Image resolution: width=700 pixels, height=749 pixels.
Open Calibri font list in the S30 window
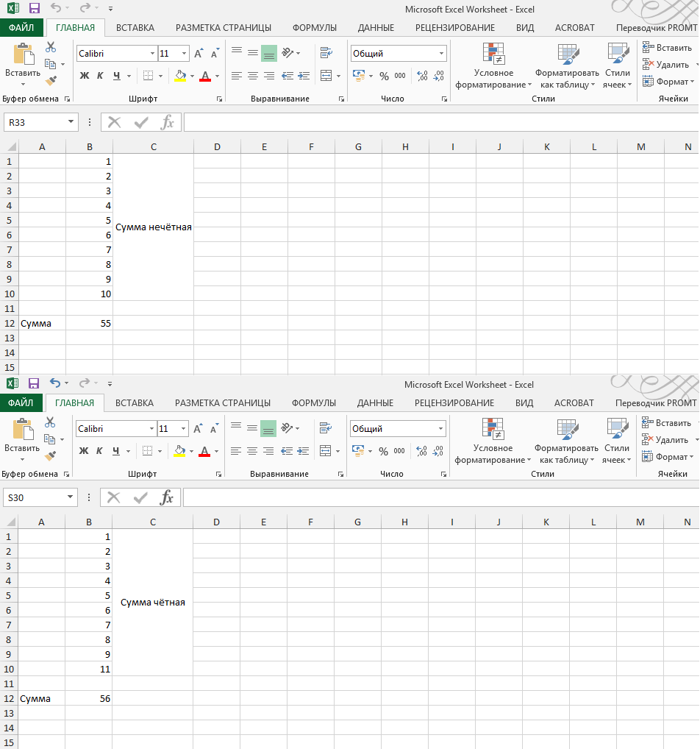[151, 429]
